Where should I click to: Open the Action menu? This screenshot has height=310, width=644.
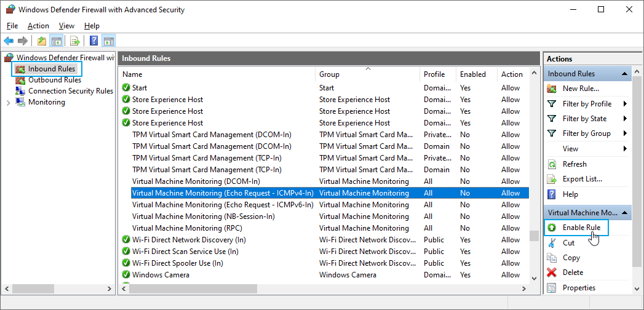[x=38, y=26]
